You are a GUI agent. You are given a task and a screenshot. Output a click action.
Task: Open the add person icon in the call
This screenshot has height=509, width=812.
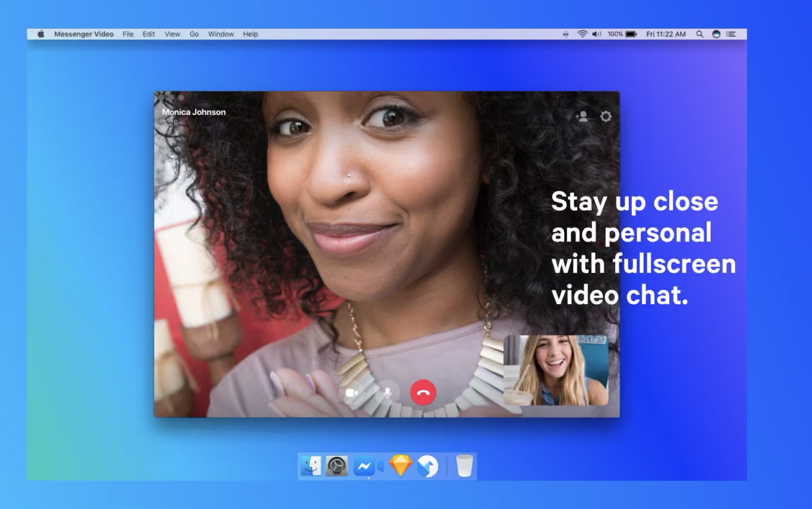[583, 116]
